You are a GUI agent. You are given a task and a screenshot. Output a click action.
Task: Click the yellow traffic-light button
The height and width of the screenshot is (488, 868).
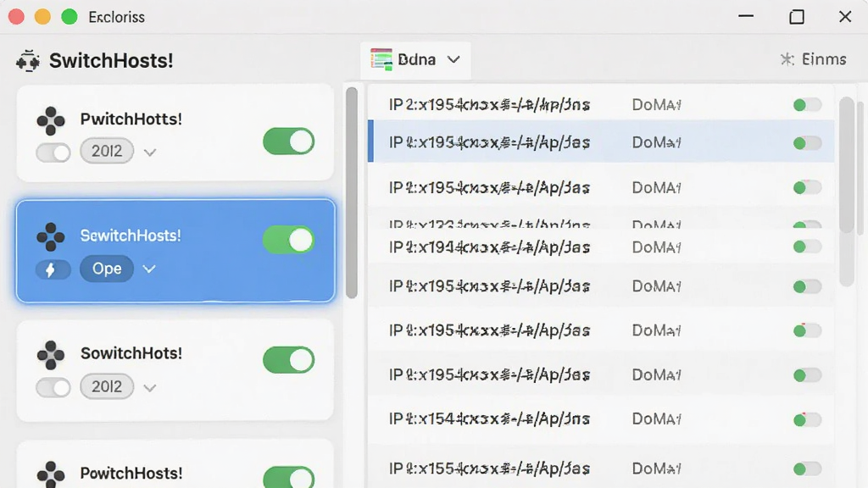tap(42, 17)
